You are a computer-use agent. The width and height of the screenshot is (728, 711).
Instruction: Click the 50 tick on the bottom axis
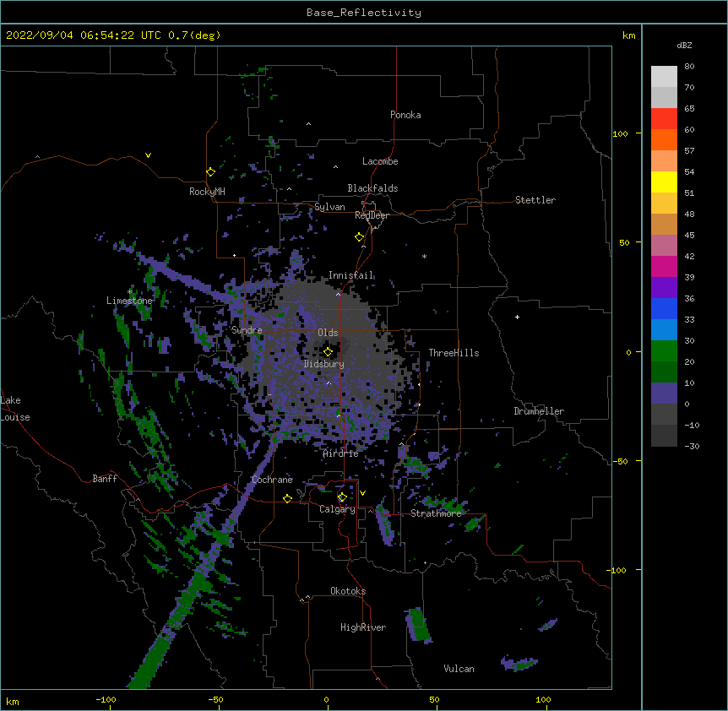[434, 699]
